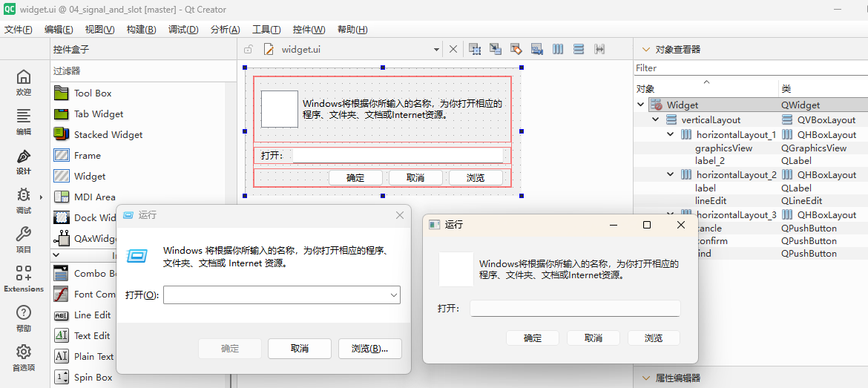Image resolution: width=868 pixels, height=388 pixels.
Task: Open 首选项 preferences
Action: pos(23,358)
